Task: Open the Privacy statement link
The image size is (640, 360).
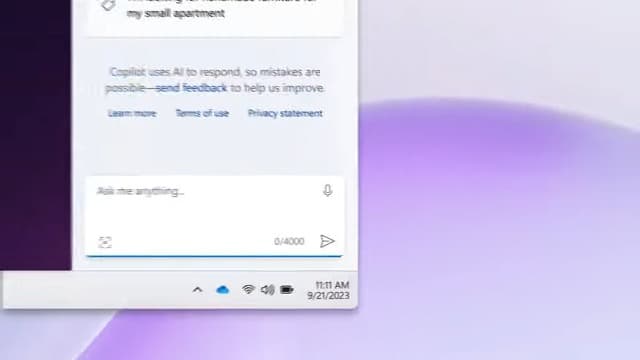Action: pyautogui.click(x=285, y=113)
